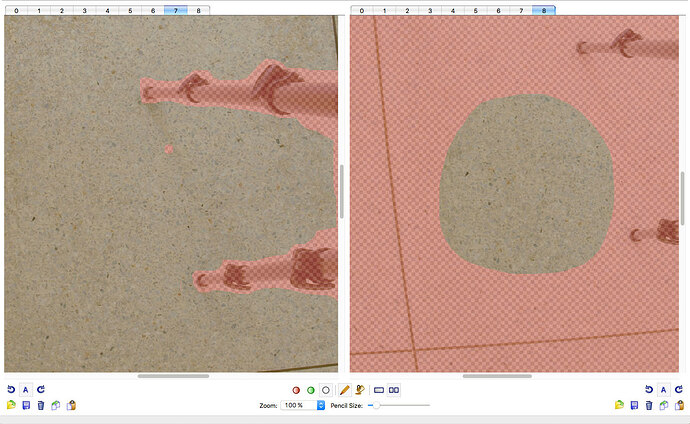The image size is (690, 424).
Task: Select image tab 5 in the left panel
Action: pos(130,11)
